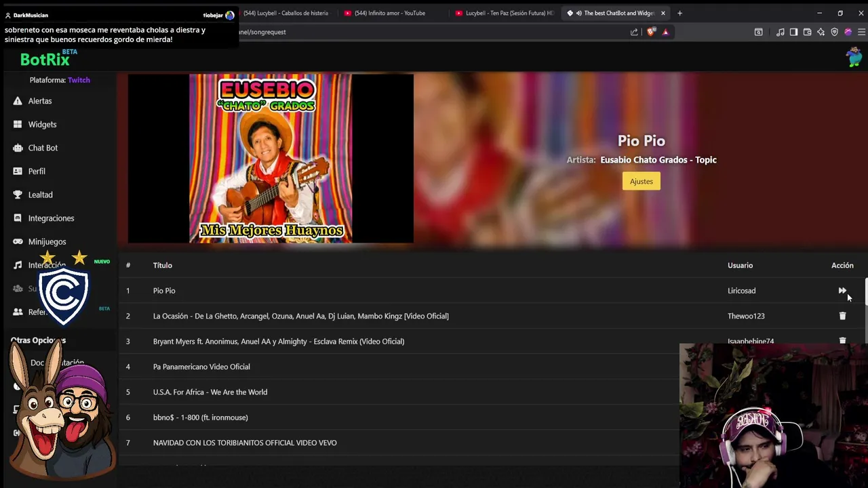Click the Leo AI sparkle icon in the toolbar

(821, 32)
